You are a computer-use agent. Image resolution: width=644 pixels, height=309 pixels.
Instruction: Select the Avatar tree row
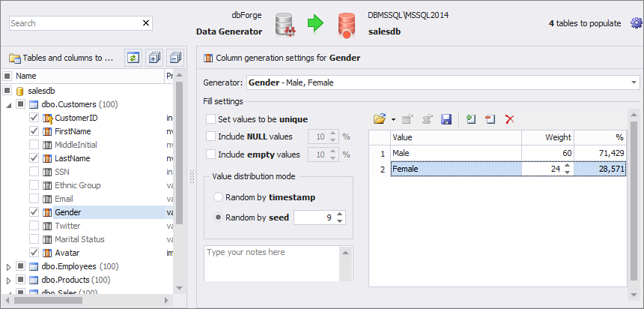67,253
